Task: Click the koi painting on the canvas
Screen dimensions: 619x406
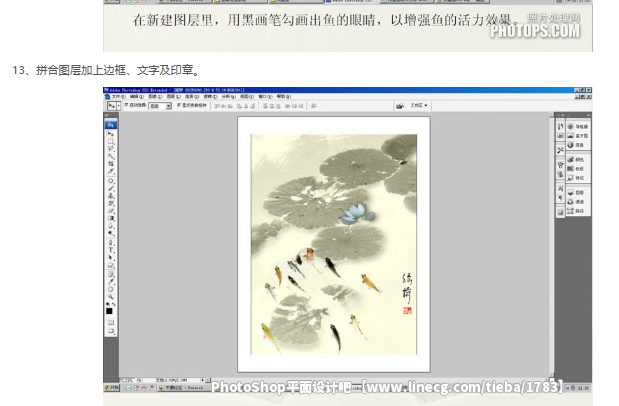Action: tap(334, 244)
